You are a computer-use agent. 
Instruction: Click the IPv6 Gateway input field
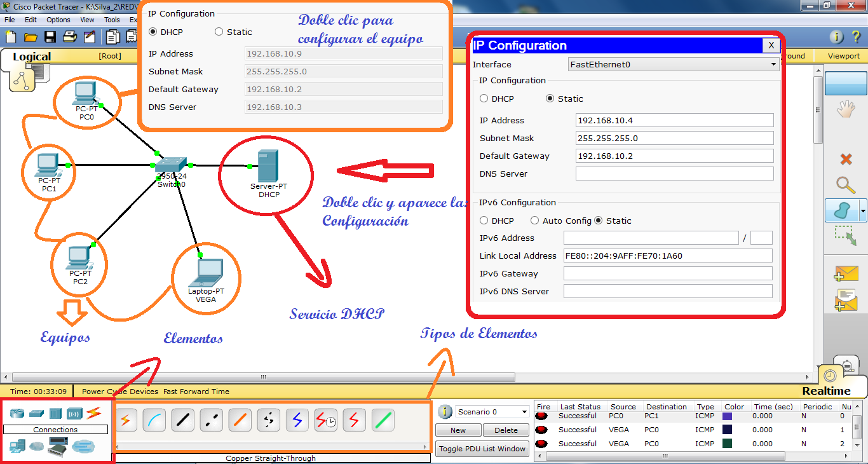668,273
